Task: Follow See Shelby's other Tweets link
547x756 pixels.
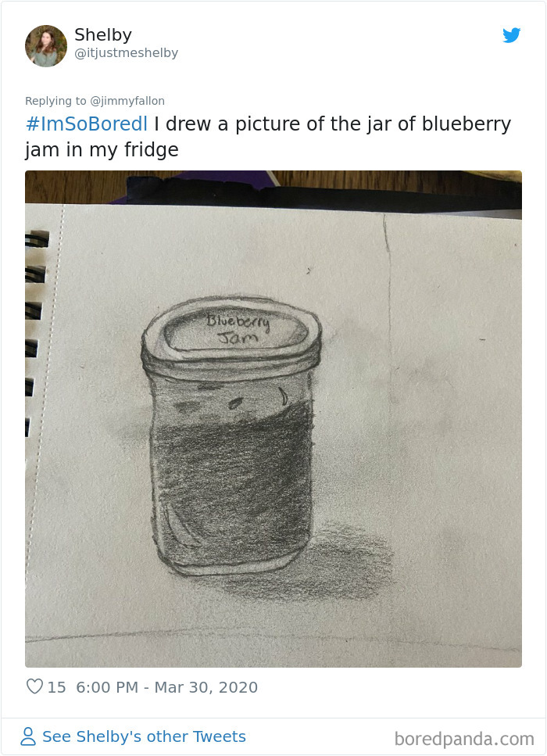Action: point(144,736)
